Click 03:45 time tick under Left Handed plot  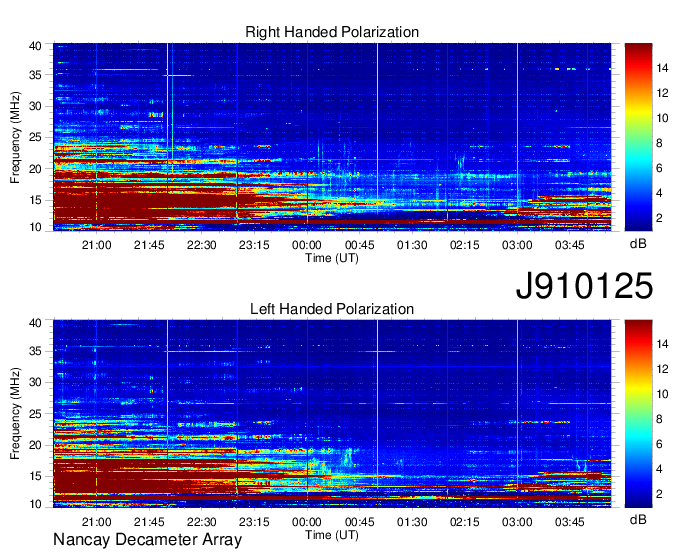570,522
